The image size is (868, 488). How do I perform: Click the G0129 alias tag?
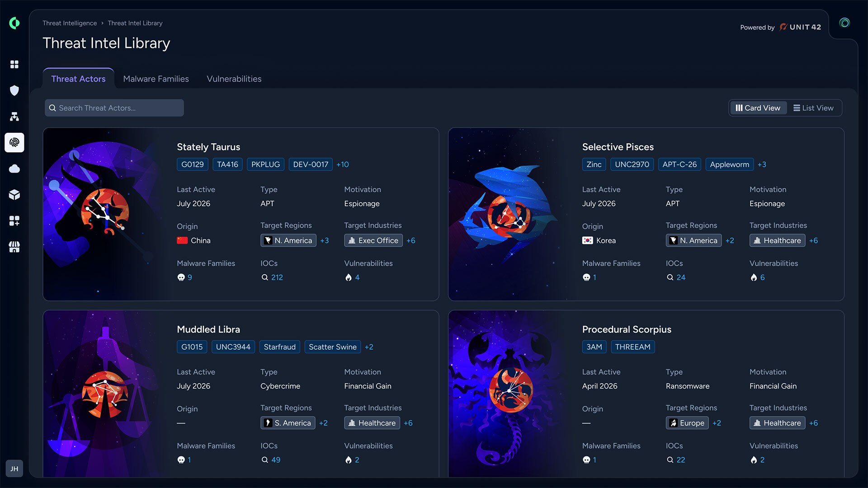(x=193, y=164)
